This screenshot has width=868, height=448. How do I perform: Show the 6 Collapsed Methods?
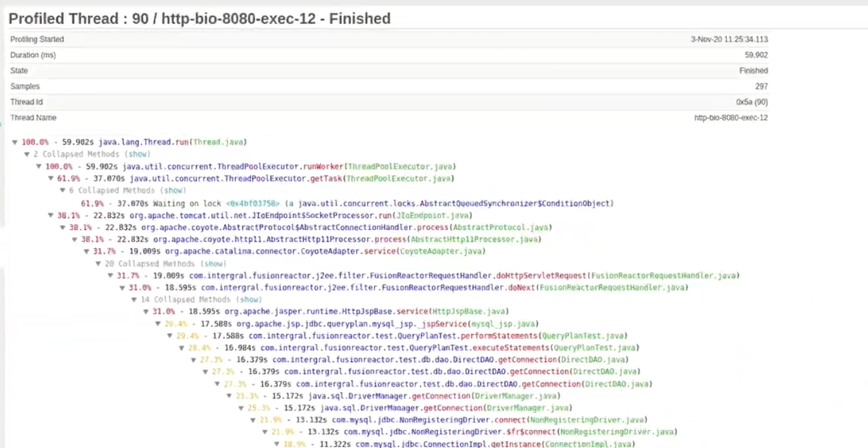coord(173,191)
